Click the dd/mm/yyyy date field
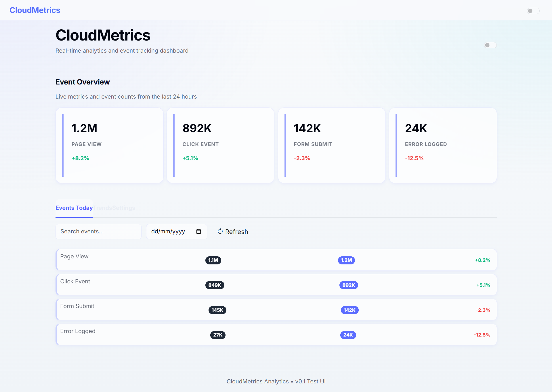552x392 pixels. pos(177,232)
